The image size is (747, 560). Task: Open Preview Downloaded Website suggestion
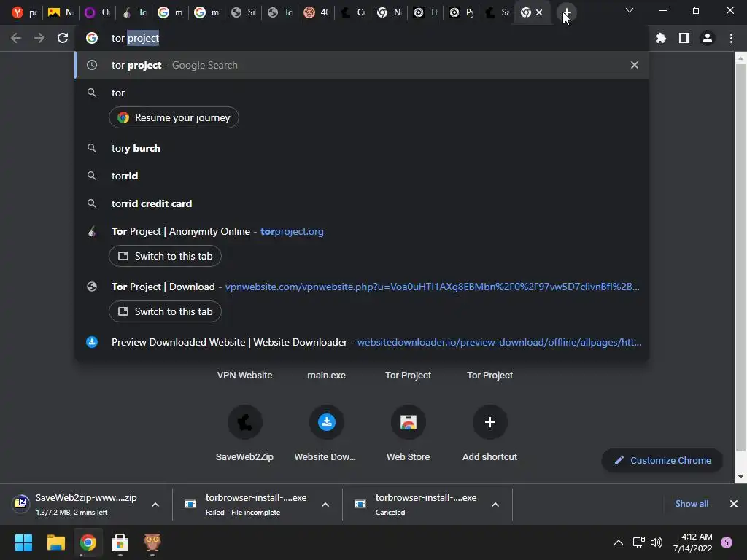click(362, 342)
